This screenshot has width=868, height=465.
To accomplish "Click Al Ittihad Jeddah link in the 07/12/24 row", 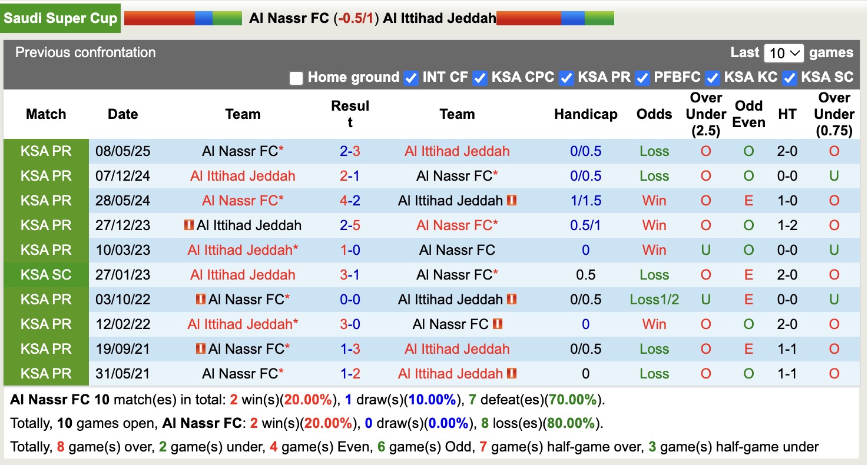I will click(x=242, y=175).
